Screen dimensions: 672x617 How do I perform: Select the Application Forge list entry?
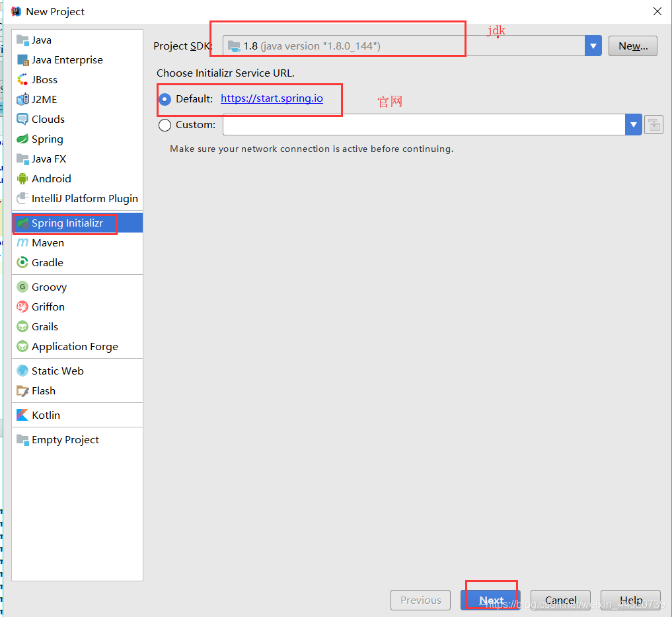tap(77, 346)
